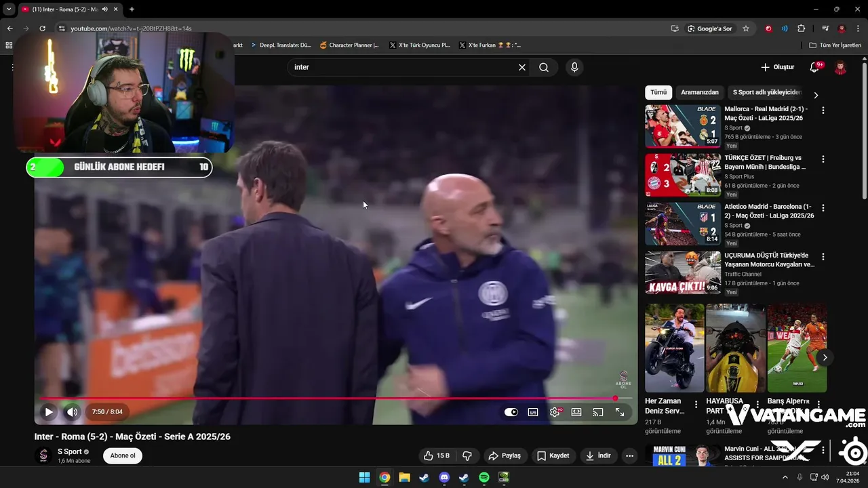Mute the video with the speaker icon

point(72,411)
